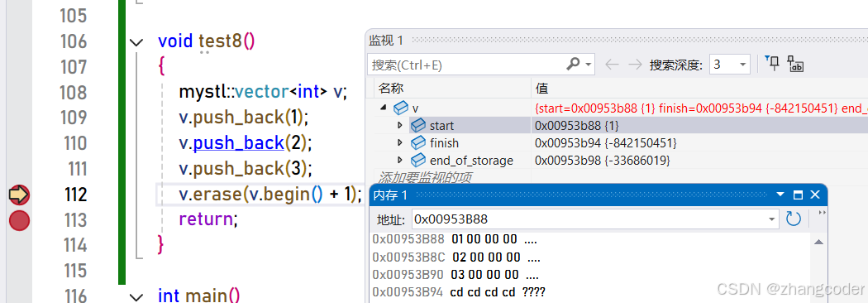Image resolution: width=868 pixels, height=303 pixels.
Task: Click memory row 0x00953B94
Action: [460, 292]
